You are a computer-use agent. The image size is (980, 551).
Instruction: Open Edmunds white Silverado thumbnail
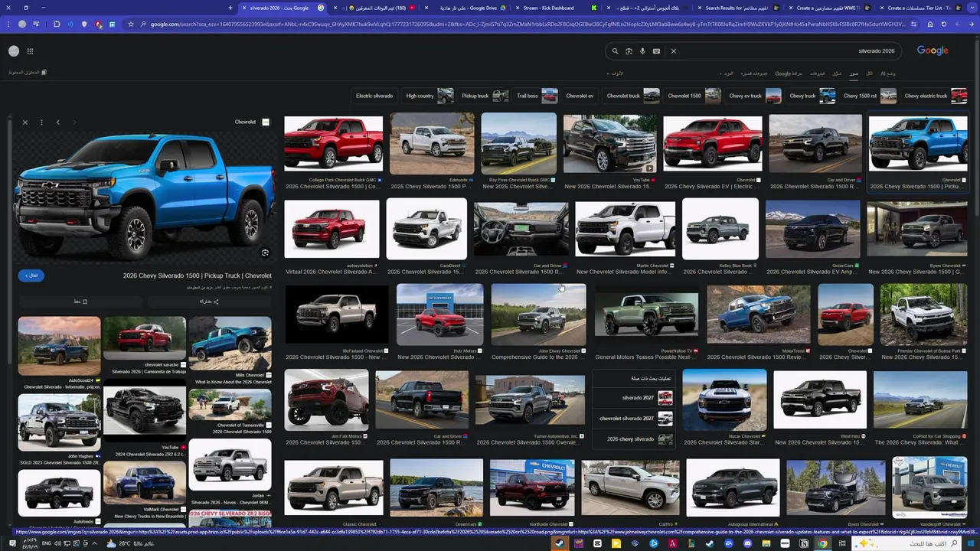click(432, 144)
